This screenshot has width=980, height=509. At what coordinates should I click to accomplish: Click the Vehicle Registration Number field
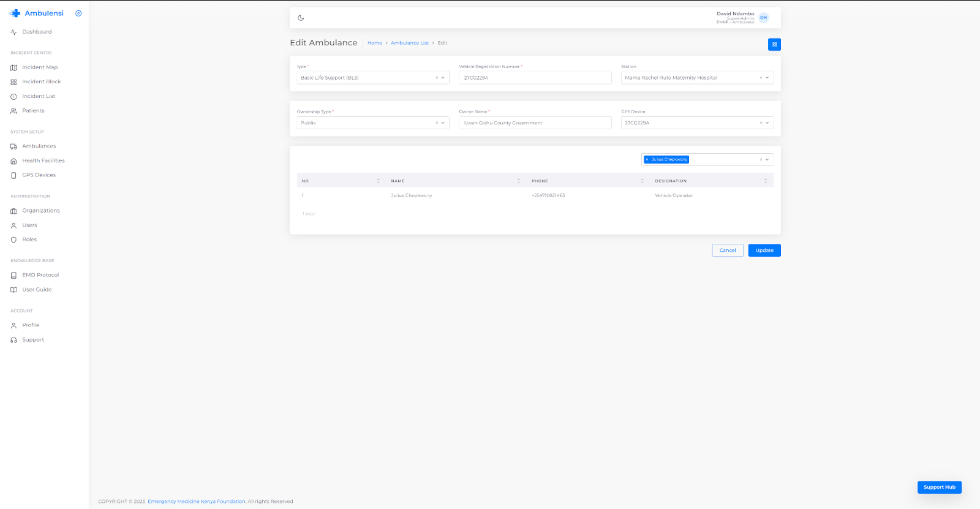click(x=535, y=78)
